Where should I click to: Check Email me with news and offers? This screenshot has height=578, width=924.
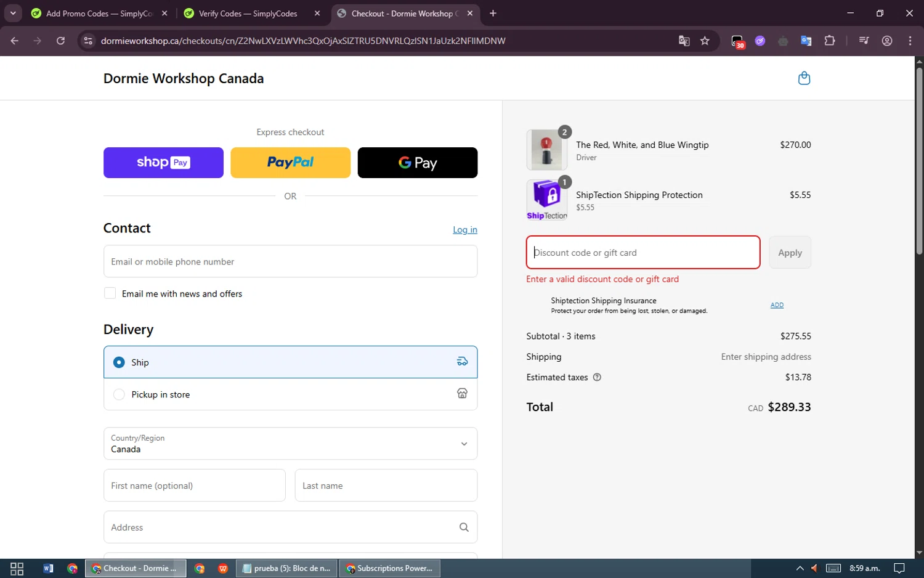[110, 293]
